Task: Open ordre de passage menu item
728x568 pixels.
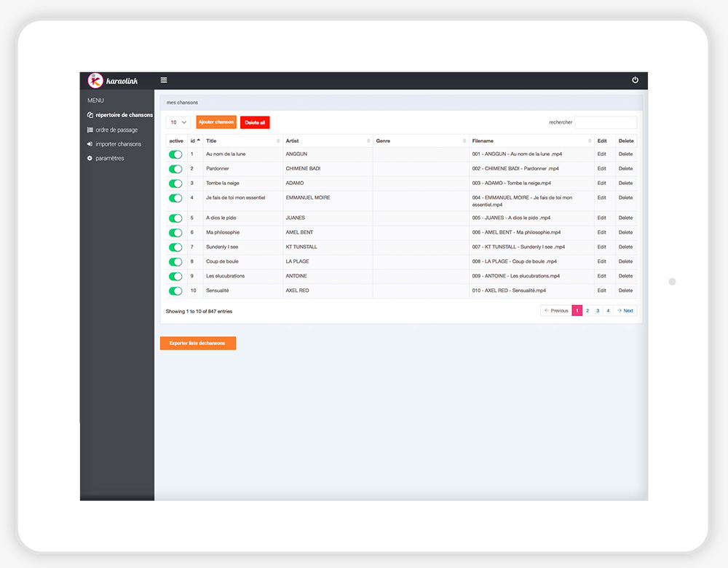Action: coord(116,130)
